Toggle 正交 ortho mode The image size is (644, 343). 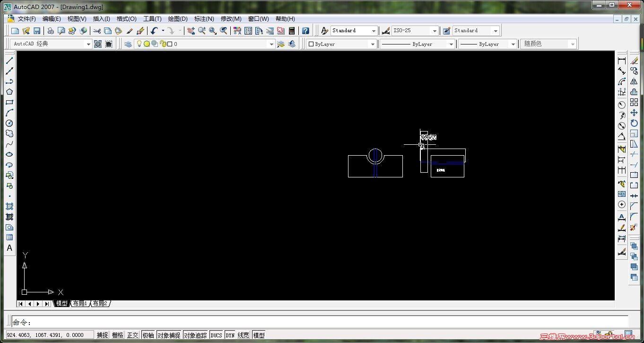[133, 335]
